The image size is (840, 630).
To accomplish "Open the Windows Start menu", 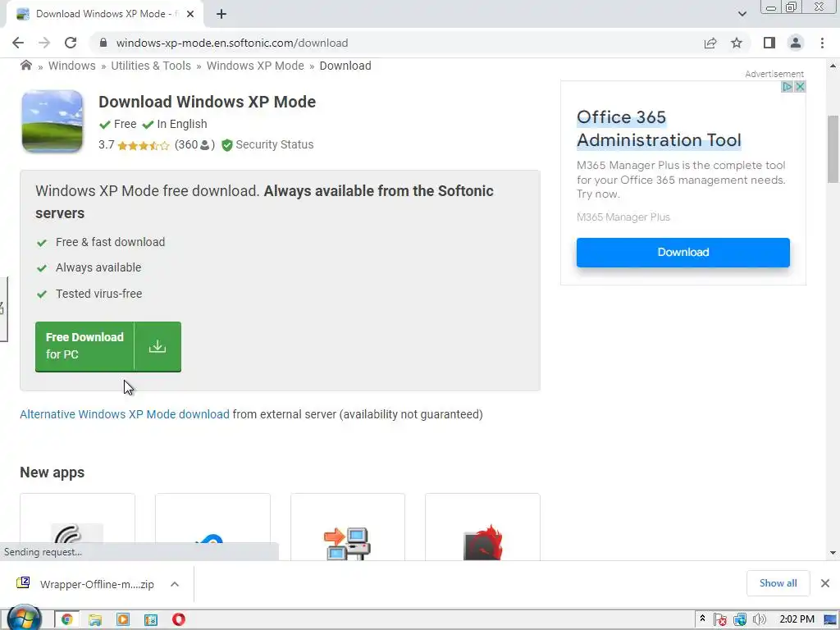I will pyautogui.click(x=24, y=619).
